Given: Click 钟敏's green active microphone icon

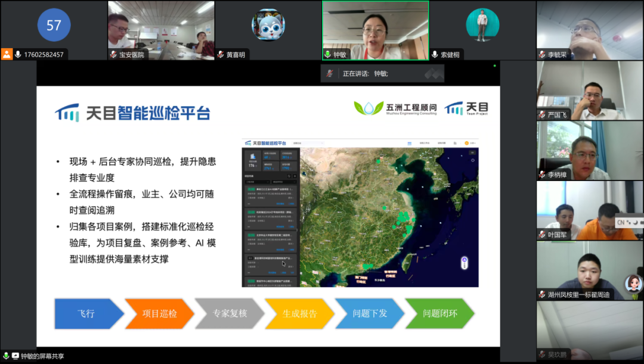Looking at the screenshot, I should tap(328, 55).
